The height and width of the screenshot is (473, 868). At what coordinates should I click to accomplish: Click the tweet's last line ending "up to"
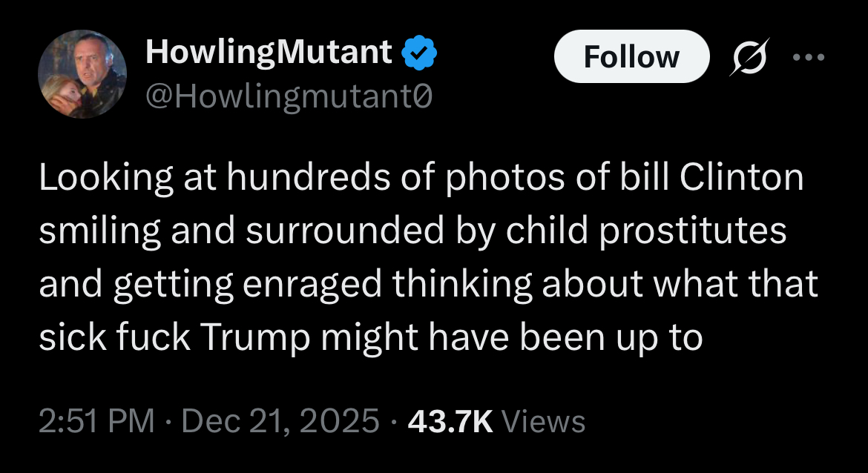[x=370, y=337]
